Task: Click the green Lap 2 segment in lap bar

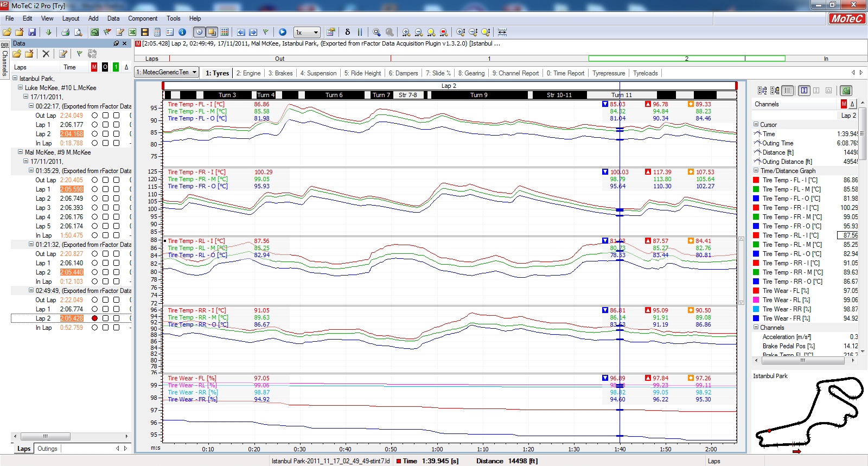Action: tap(687, 59)
